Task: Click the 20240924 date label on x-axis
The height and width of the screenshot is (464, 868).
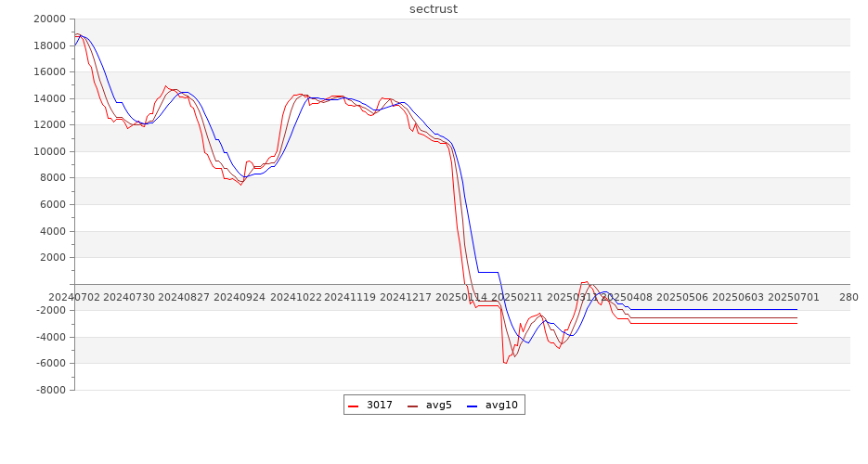Action: (x=240, y=297)
